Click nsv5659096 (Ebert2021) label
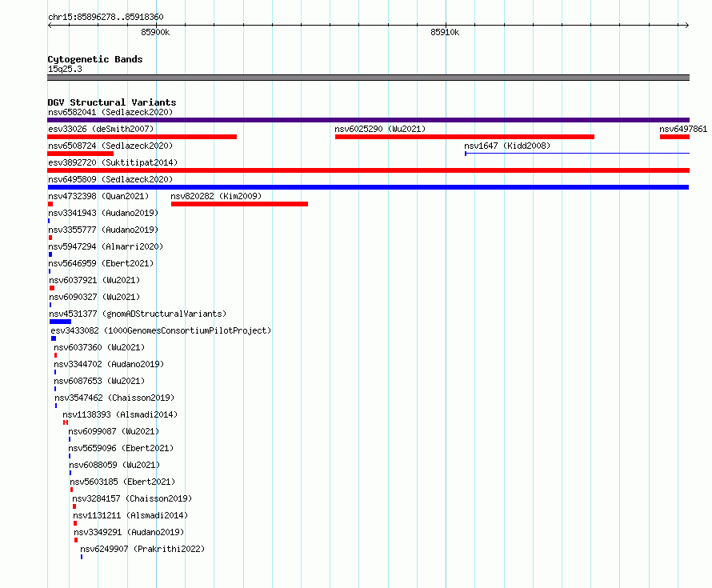Viewport: 712px width, 588px height. click(x=121, y=448)
